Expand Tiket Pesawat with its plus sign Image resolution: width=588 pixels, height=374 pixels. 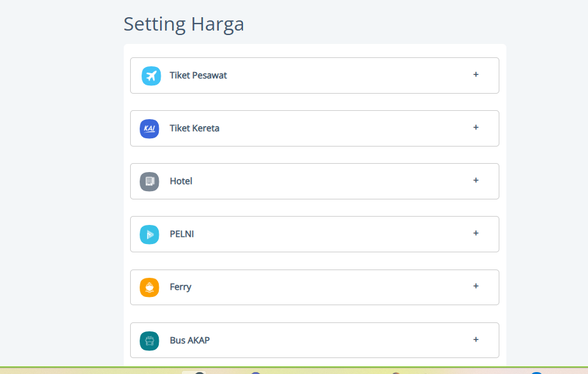tap(476, 75)
